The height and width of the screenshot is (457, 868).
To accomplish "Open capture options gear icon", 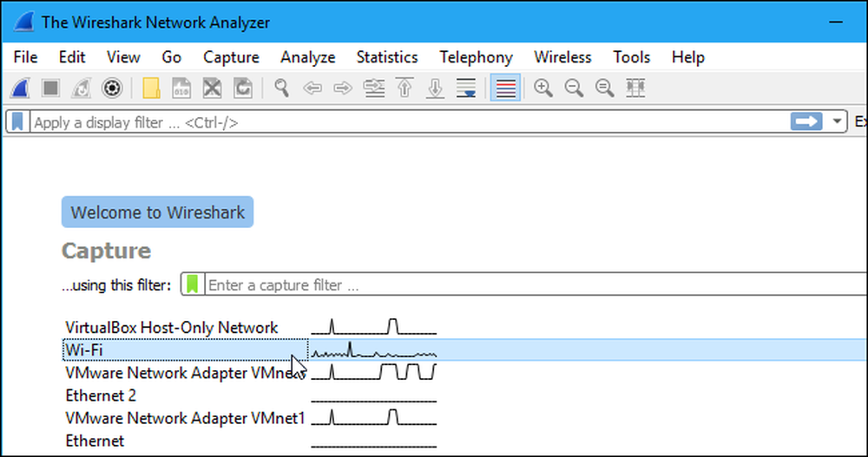I will point(112,88).
